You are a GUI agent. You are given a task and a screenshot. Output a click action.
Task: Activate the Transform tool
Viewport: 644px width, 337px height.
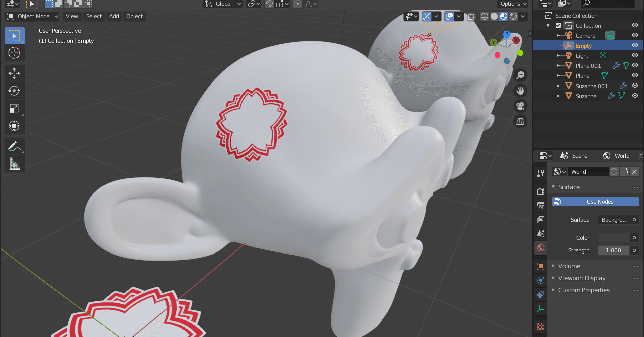click(14, 126)
